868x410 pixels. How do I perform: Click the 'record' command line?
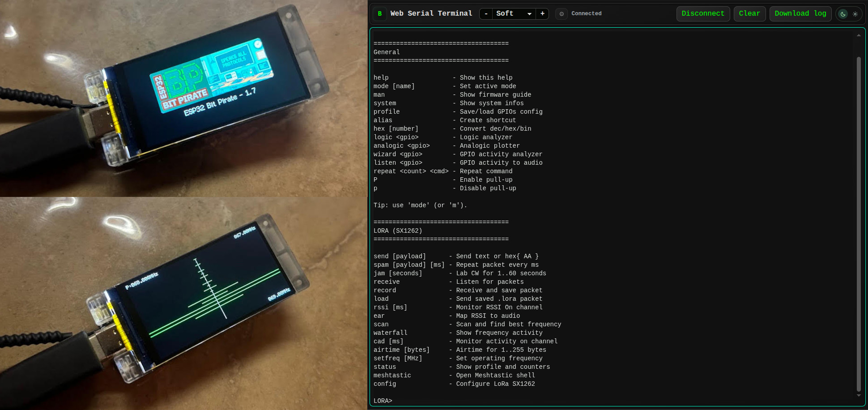point(458,290)
